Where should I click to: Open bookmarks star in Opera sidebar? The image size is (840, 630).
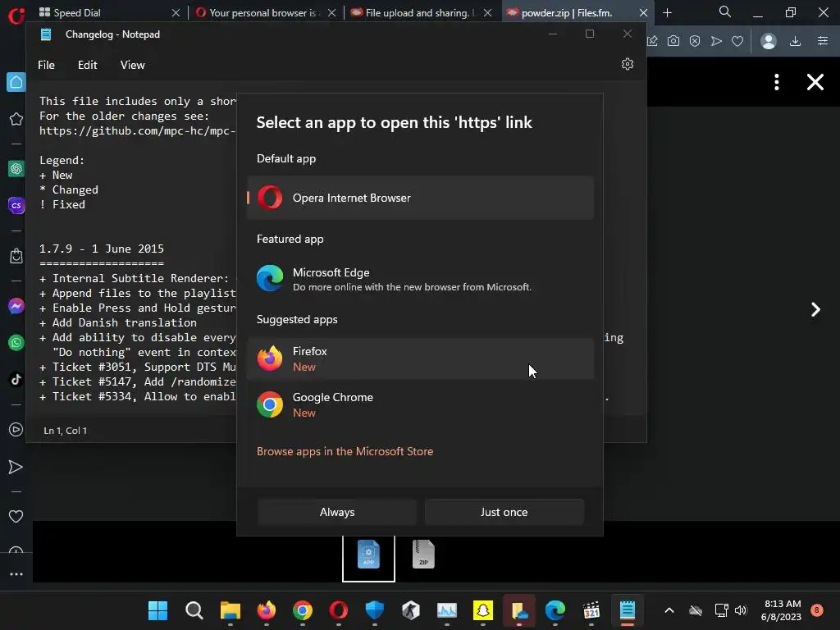[x=16, y=119]
